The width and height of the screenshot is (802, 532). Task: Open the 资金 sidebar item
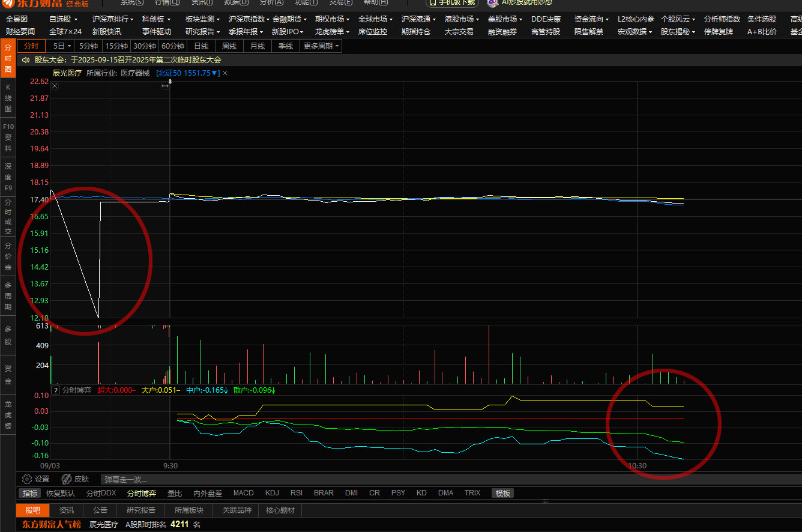8,375
